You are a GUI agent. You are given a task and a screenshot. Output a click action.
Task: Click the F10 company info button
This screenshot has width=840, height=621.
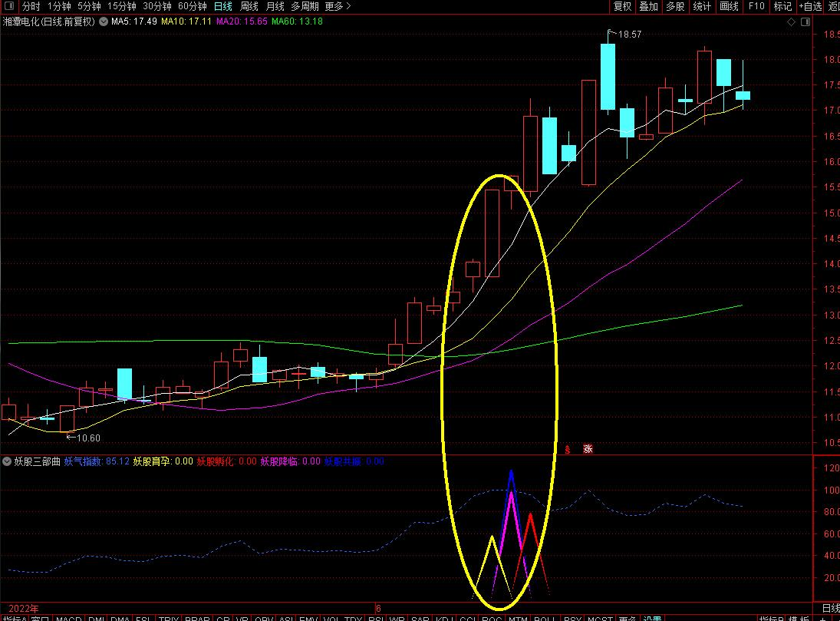(756, 6)
